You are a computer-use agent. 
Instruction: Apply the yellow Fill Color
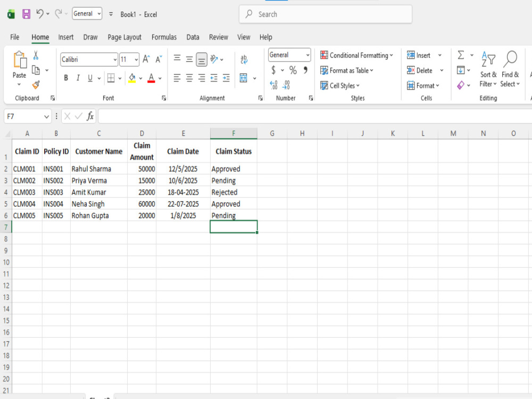click(132, 78)
